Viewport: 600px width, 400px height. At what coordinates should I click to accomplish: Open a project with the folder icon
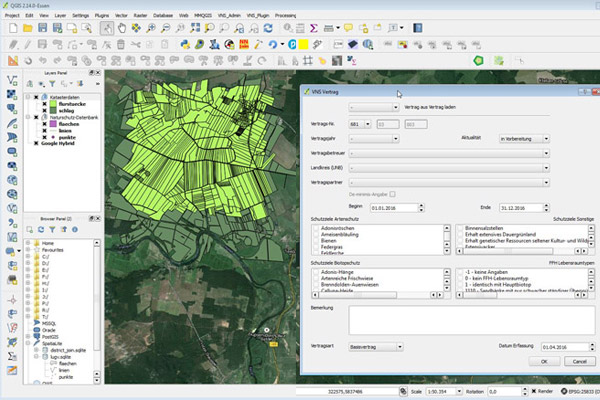pos(28,28)
